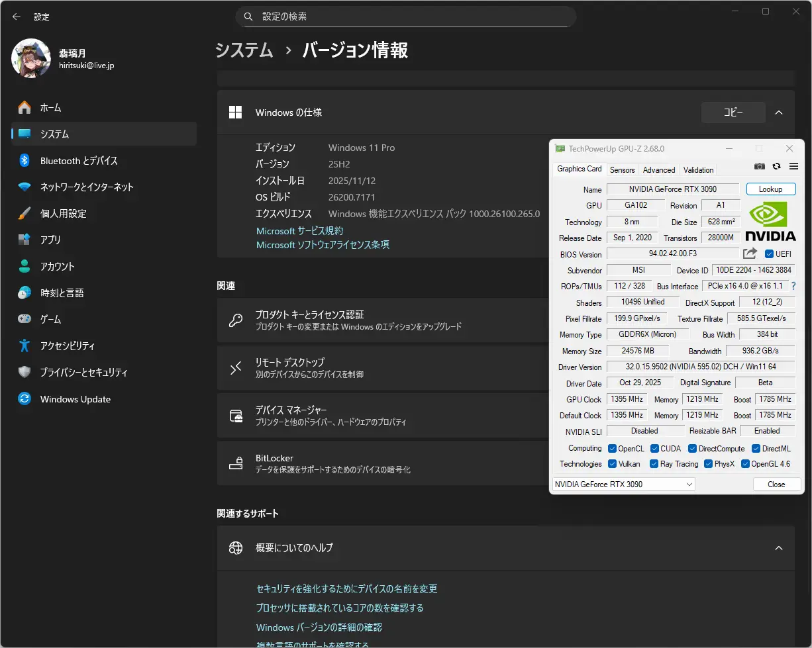Toggle the UEFI checkbox
This screenshot has height=648, width=812.
(769, 254)
